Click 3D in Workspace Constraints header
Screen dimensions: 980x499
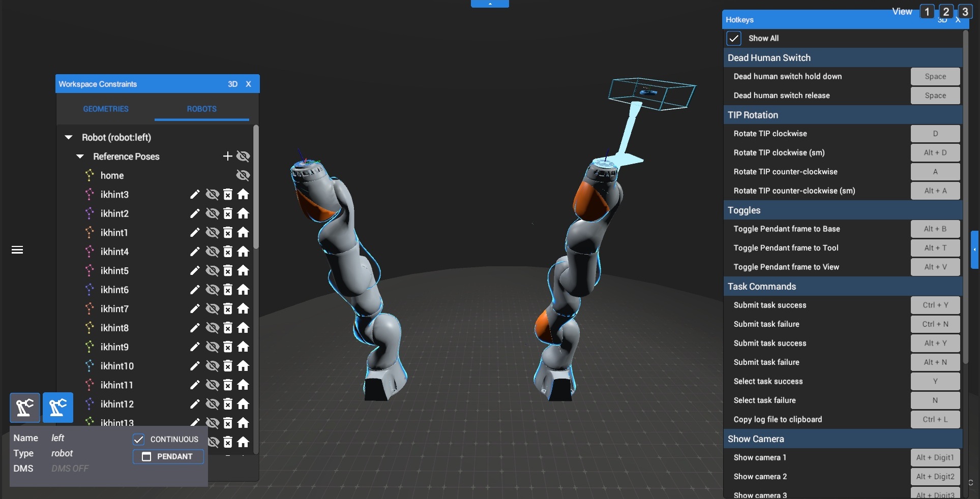(x=232, y=84)
